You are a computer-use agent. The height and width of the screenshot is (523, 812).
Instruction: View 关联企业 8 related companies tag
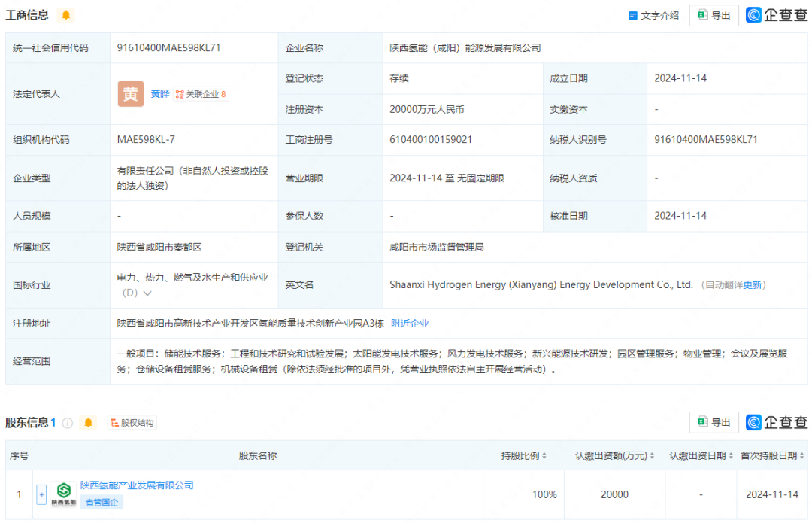tap(201, 94)
